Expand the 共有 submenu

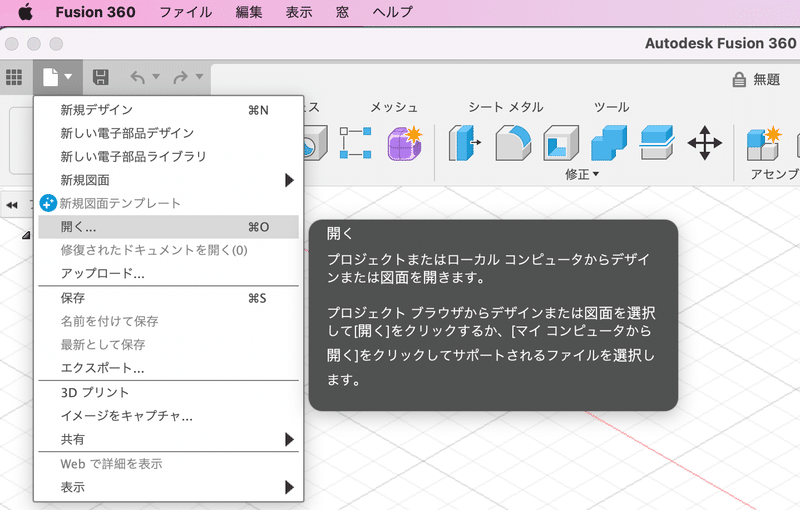pyautogui.click(x=168, y=439)
